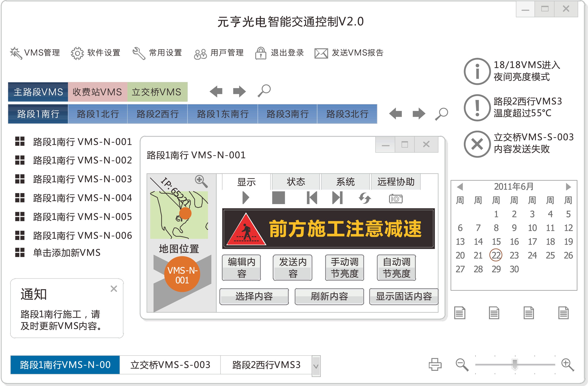Go to next month in calendar
The width and height of the screenshot is (588, 386).
[x=568, y=187]
